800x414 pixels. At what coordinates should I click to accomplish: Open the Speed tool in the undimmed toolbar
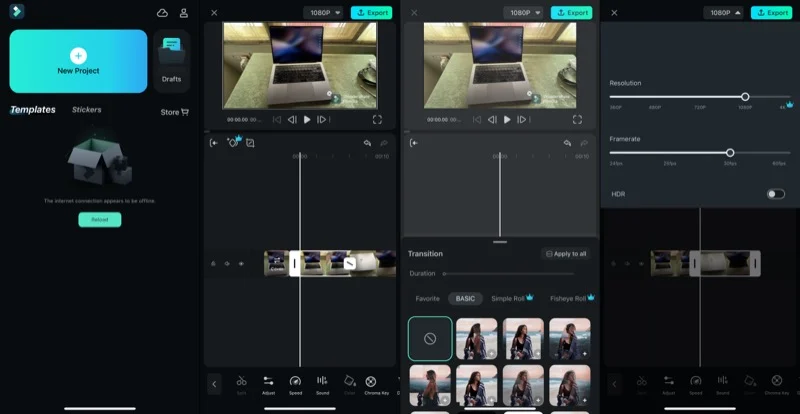(295, 384)
